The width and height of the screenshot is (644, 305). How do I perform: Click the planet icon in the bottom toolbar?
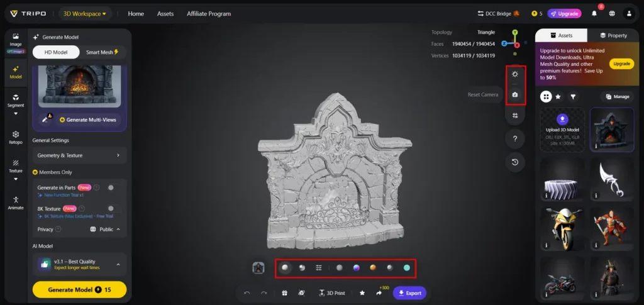(301, 293)
